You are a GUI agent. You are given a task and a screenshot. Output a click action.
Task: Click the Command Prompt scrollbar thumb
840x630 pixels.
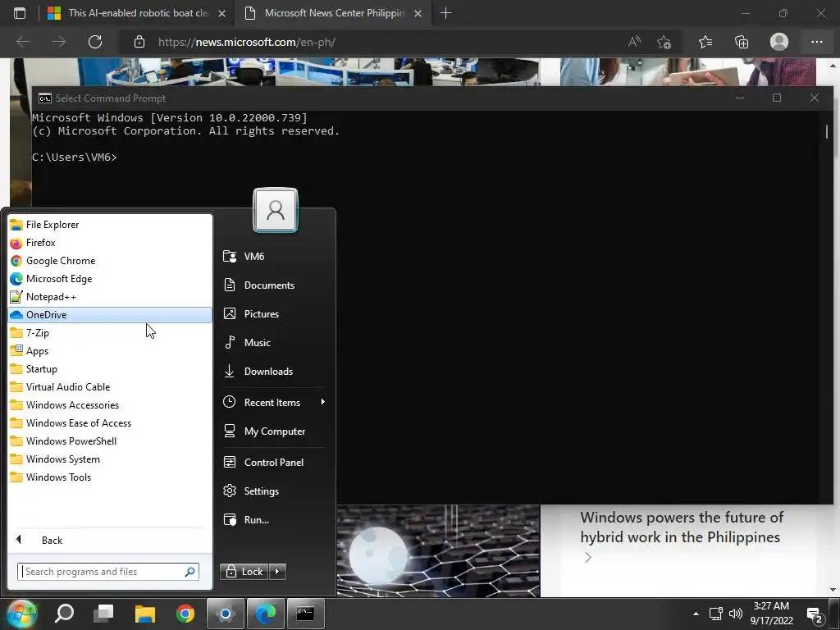827,131
